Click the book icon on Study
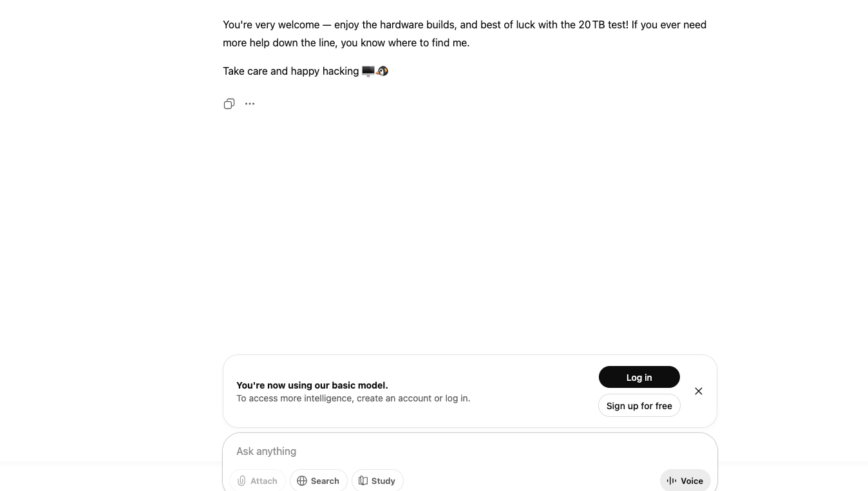Viewport: 868px width, 491px height. pyautogui.click(x=363, y=481)
